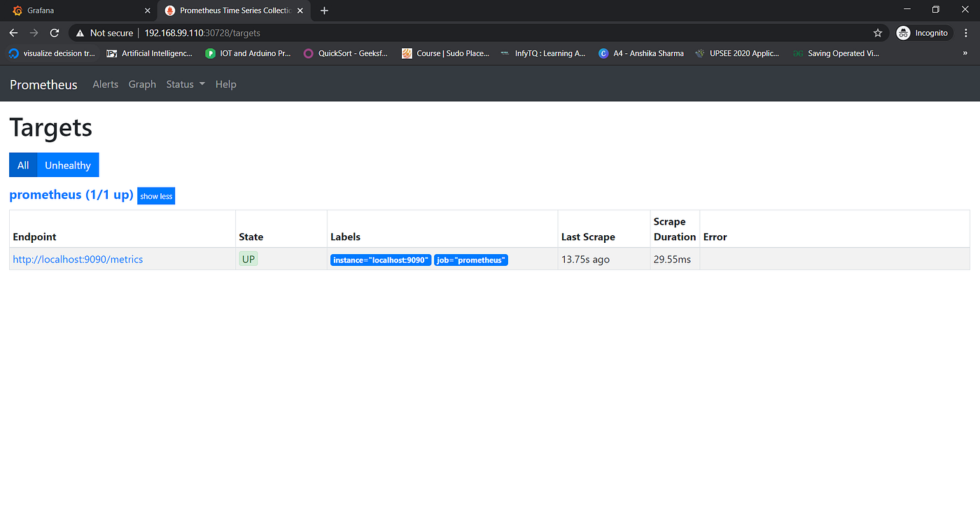The height and width of the screenshot is (520, 980).
Task: Open the Help navbar link
Action: (225, 84)
